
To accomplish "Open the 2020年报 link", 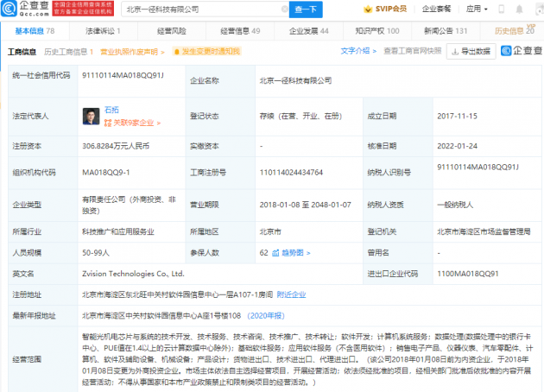I will [266, 316].
